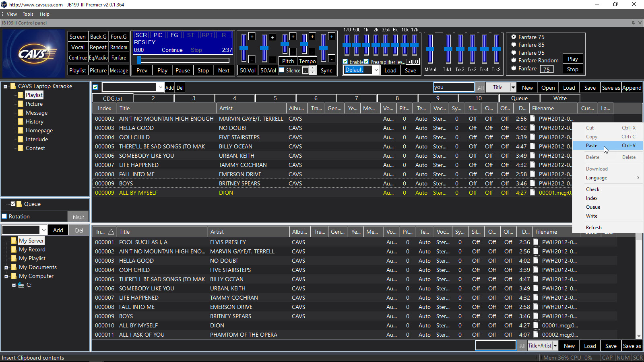Open the Title+Artist dropdown at the bottom
This screenshot has height=362, width=644.
coord(555,346)
